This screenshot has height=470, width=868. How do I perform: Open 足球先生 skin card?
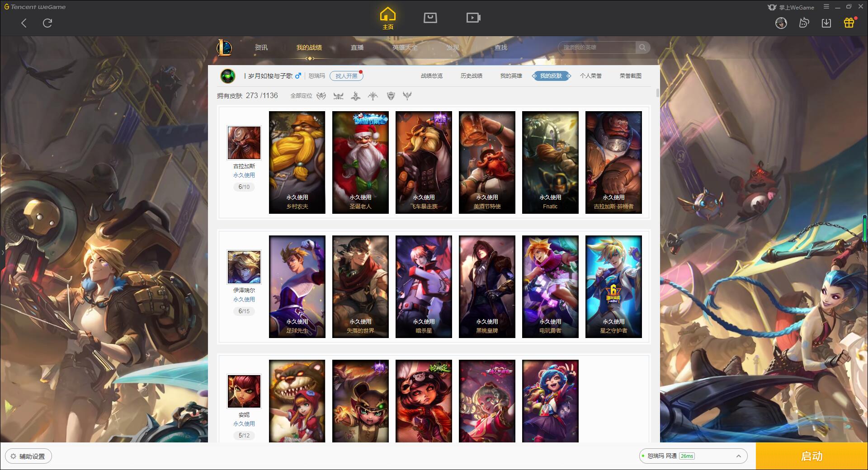pyautogui.click(x=297, y=287)
